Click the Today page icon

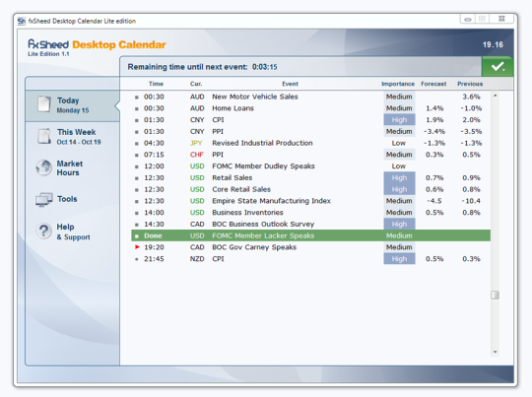point(44,103)
